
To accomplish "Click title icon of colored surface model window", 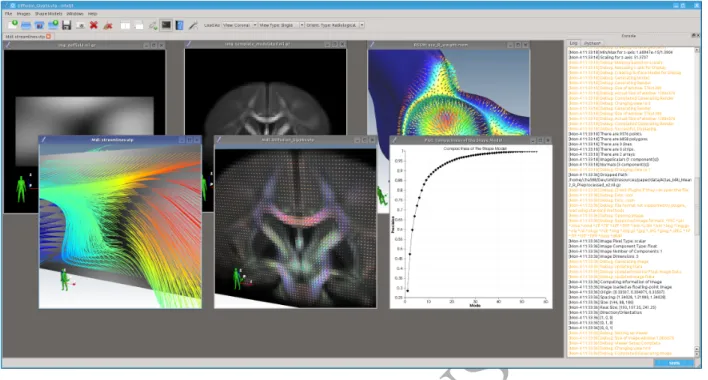I will pos(373,45).
